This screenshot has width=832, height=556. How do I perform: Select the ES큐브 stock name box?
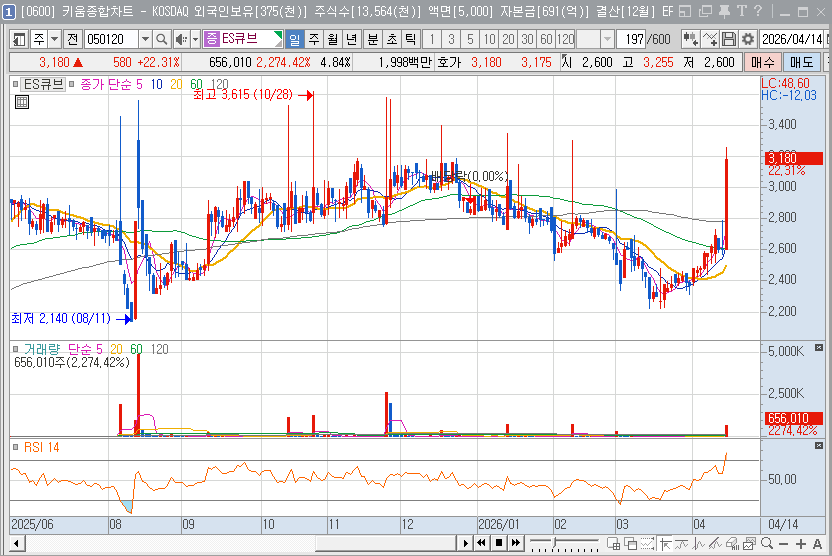243,39
